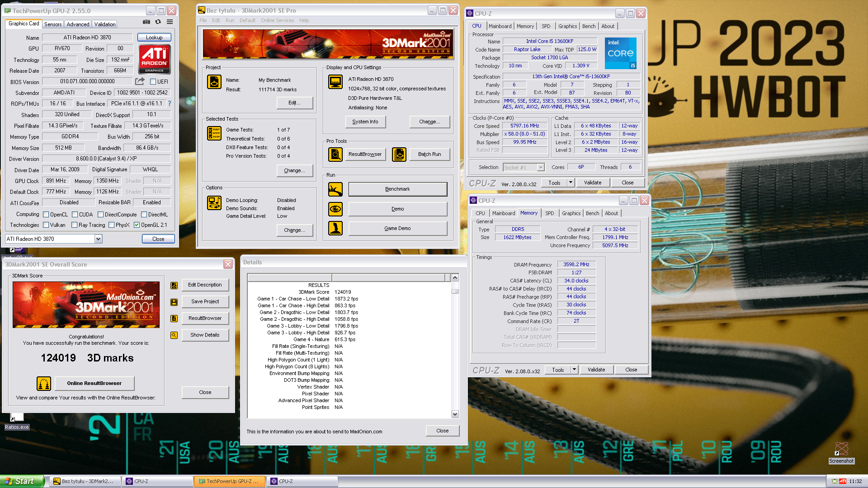
Task: Open GPU-Z hamburger menu icon
Action: click(x=170, y=22)
